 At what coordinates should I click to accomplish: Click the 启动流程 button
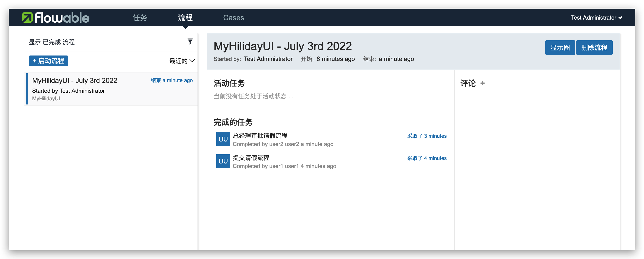pyautogui.click(x=49, y=61)
